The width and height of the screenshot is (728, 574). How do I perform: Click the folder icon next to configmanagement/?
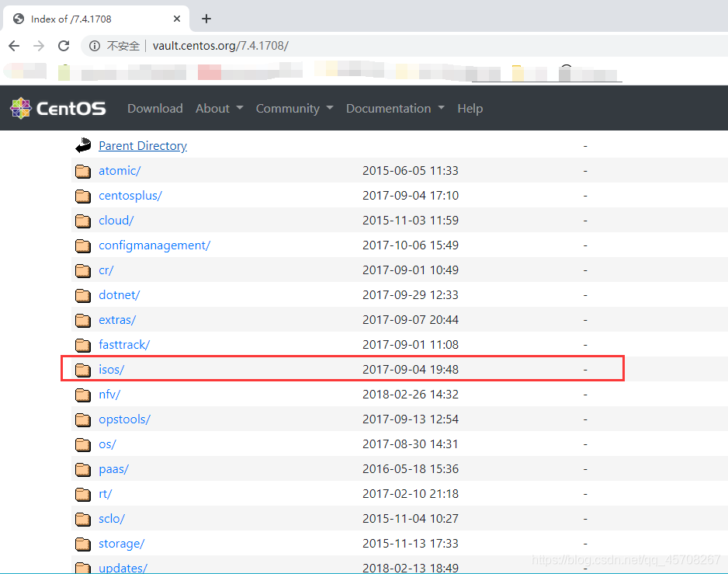[83, 246]
